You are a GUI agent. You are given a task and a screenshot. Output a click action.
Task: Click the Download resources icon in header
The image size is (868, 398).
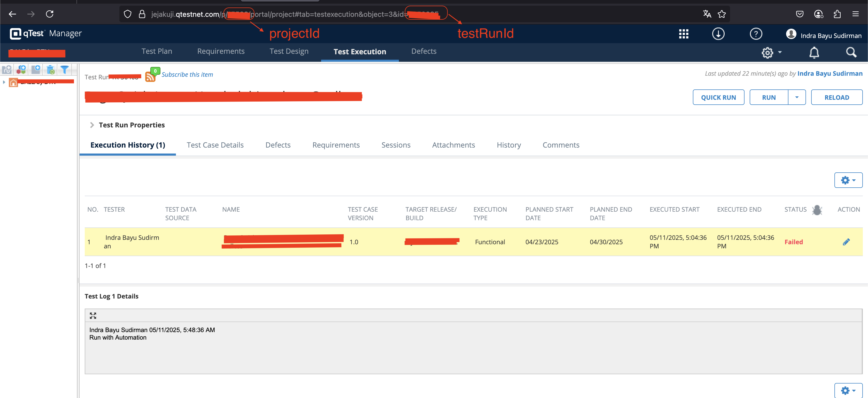[x=718, y=34]
